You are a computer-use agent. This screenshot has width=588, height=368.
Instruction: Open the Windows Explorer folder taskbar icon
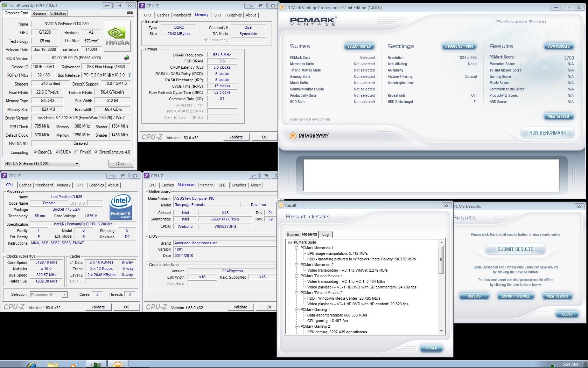(52, 364)
